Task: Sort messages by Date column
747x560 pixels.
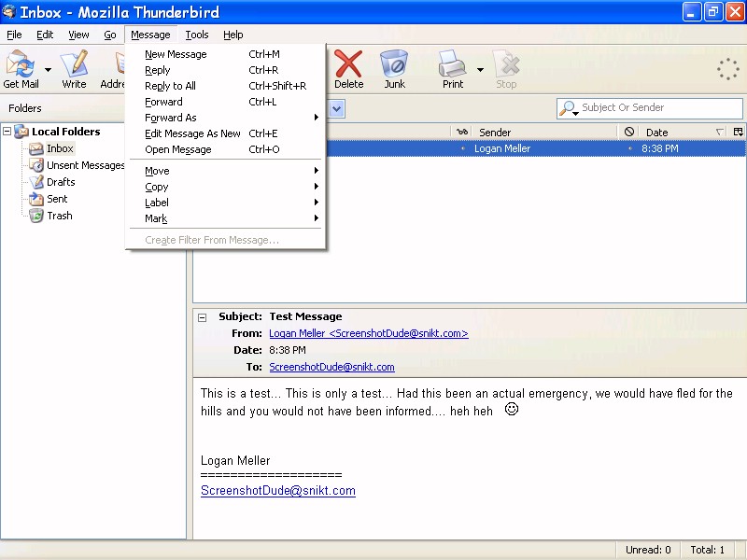Action: [x=683, y=132]
